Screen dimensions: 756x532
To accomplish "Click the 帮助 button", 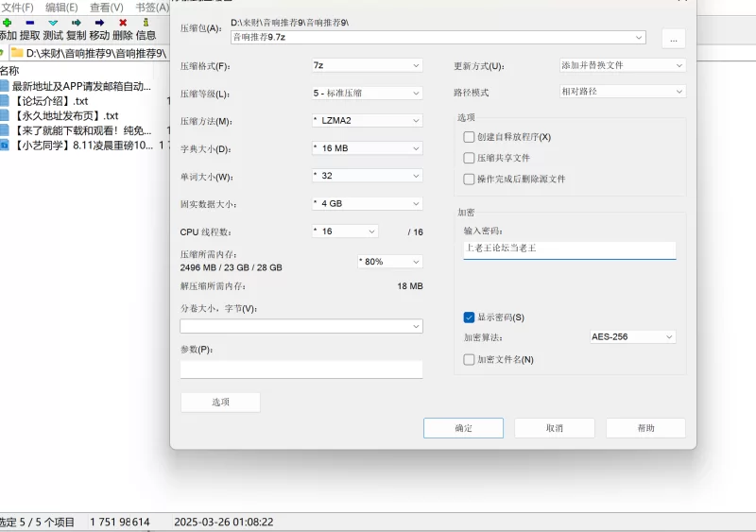I will 645,428.
